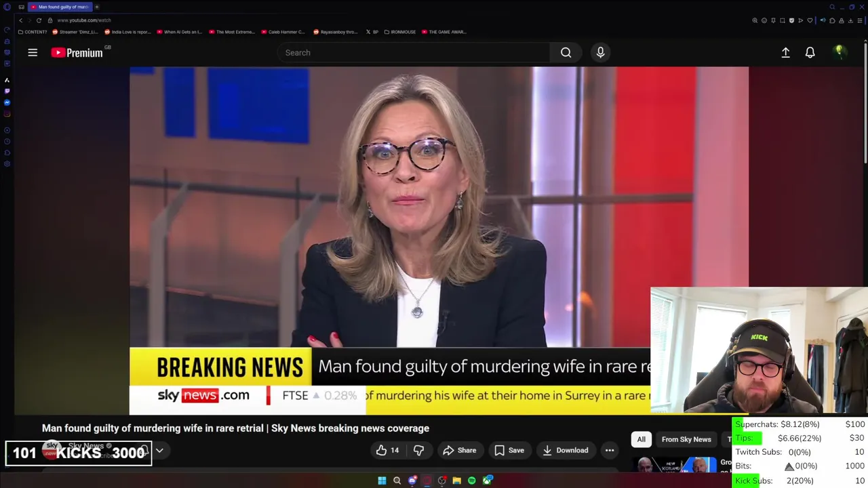Screen dimensions: 868x488
Task: Open the When AI Gets an bookmark
Action: coord(179,32)
